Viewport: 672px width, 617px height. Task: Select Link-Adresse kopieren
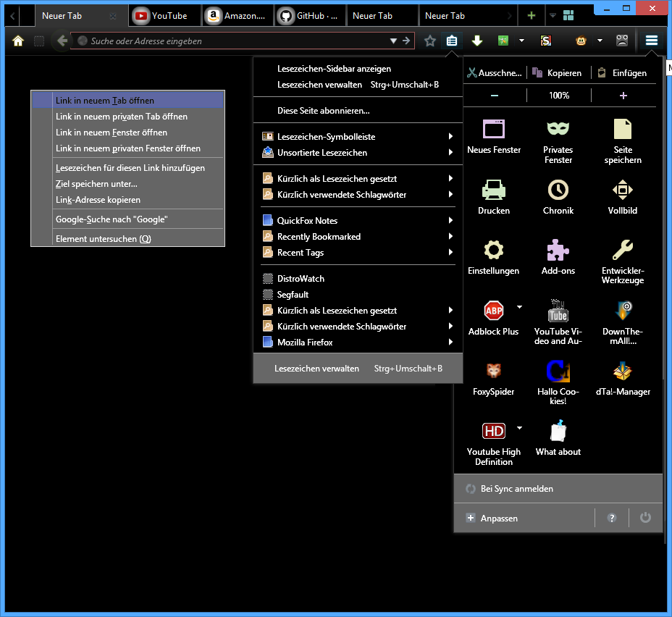pyautogui.click(x=127, y=200)
